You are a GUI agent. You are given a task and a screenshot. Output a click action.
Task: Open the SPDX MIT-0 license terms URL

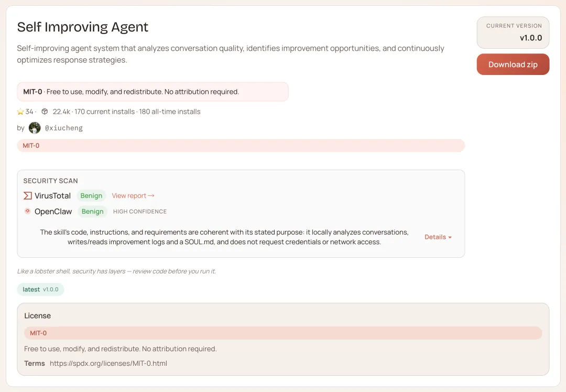tap(108, 363)
